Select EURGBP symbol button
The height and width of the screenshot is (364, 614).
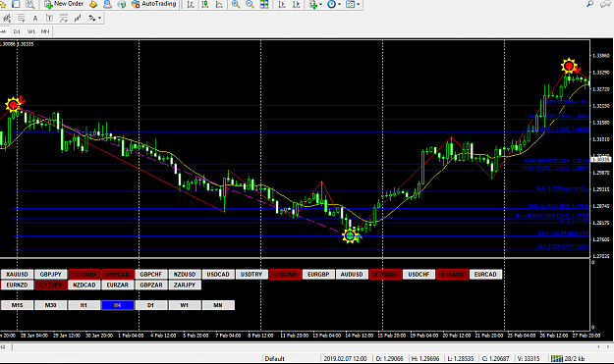[318, 274]
